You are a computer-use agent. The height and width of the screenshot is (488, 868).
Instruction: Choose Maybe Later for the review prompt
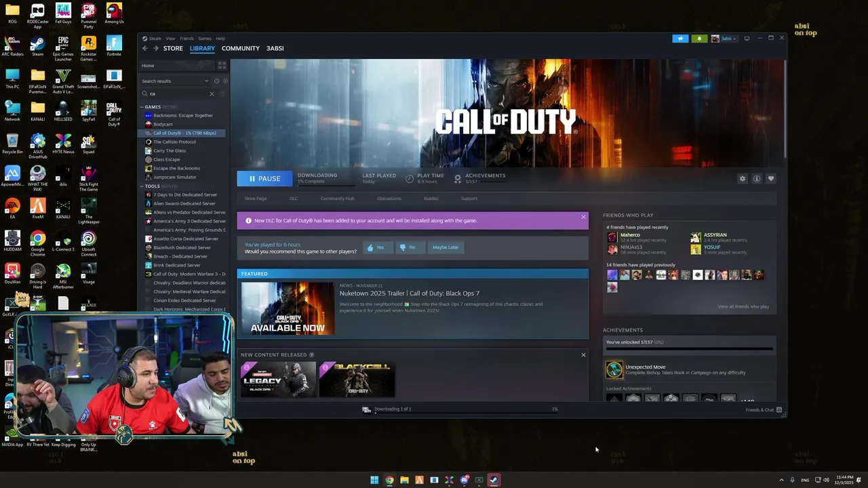coord(446,247)
